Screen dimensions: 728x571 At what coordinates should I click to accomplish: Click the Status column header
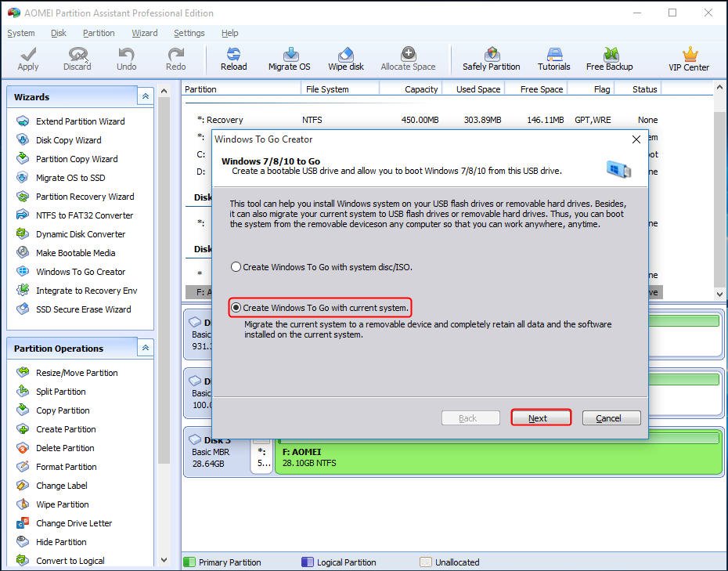click(639, 89)
